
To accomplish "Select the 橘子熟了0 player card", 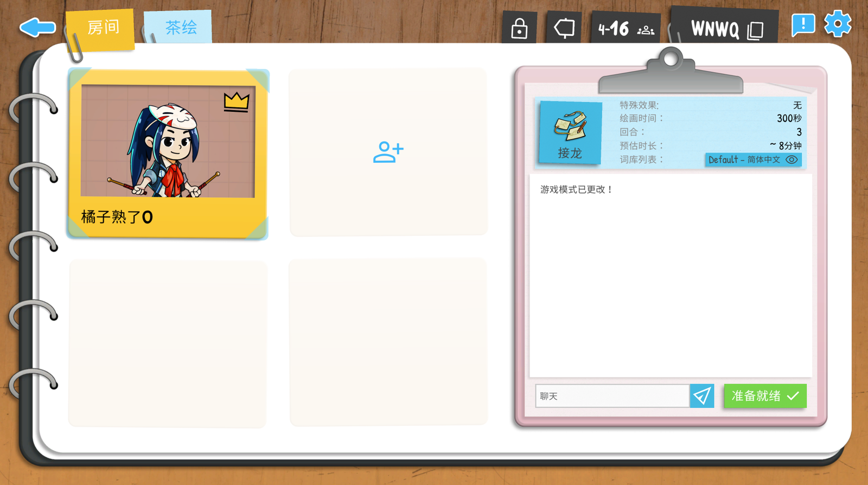I will pos(168,154).
